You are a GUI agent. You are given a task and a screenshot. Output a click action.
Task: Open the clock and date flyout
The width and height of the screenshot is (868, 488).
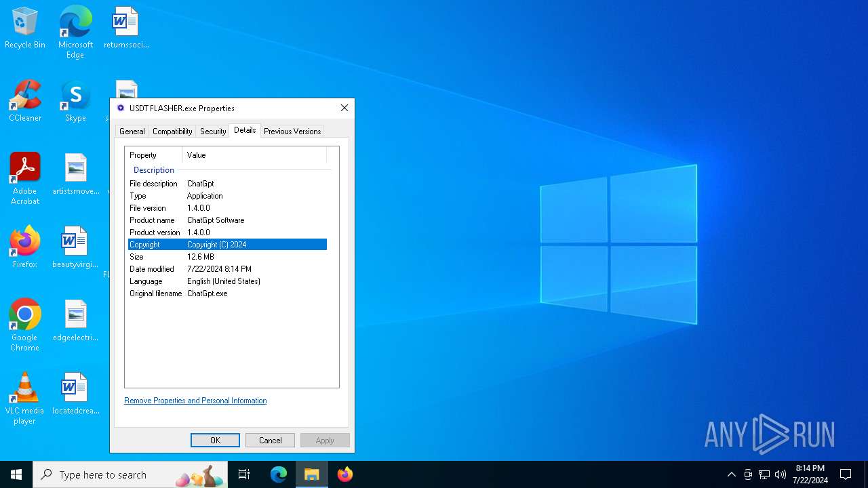pyautogui.click(x=810, y=474)
